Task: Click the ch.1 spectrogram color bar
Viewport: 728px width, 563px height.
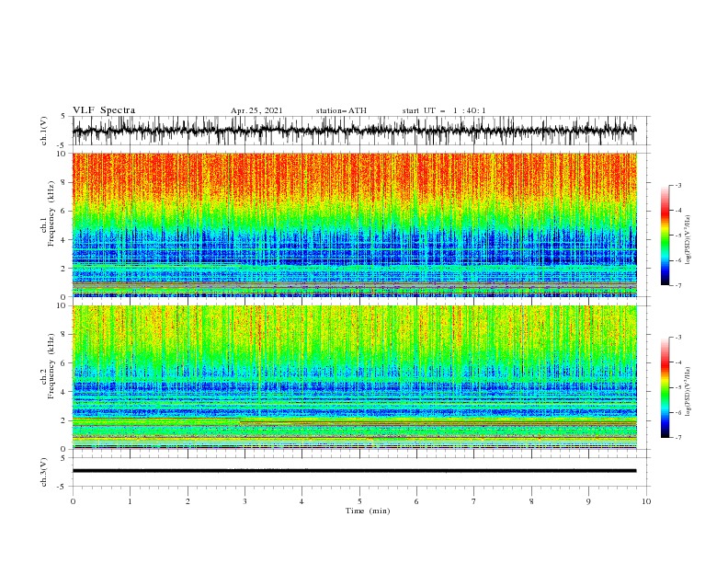Action: click(665, 236)
